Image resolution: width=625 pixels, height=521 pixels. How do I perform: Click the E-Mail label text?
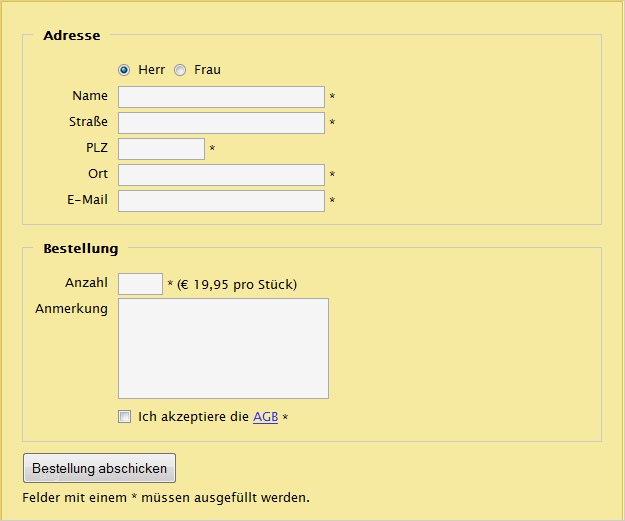click(x=87, y=200)
